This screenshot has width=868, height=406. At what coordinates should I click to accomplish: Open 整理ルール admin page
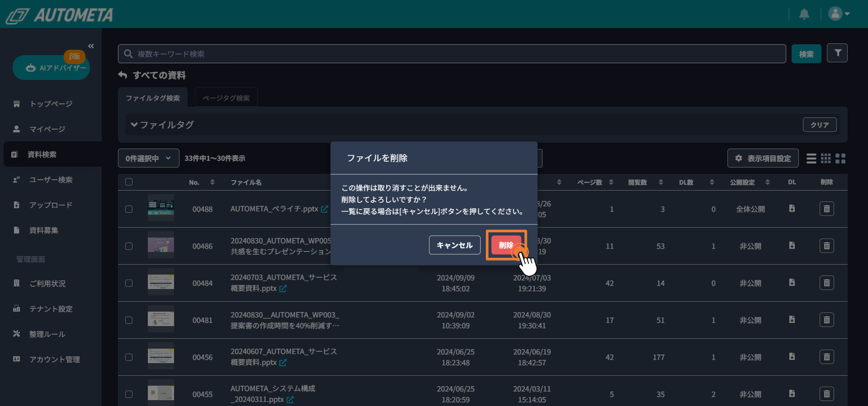[x=47, y=334]
